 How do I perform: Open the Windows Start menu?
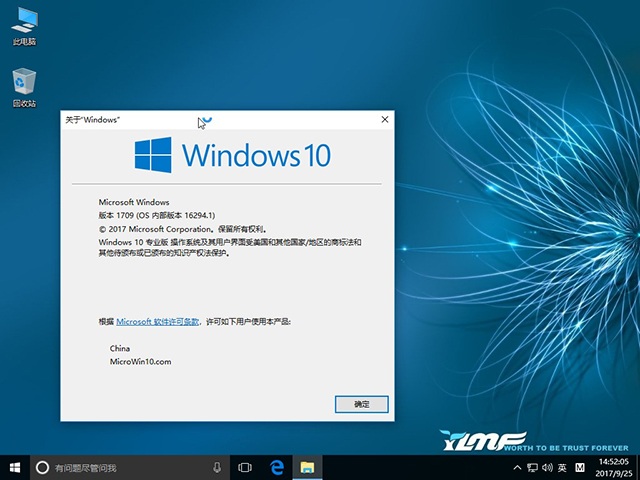[x=15, y=468]
